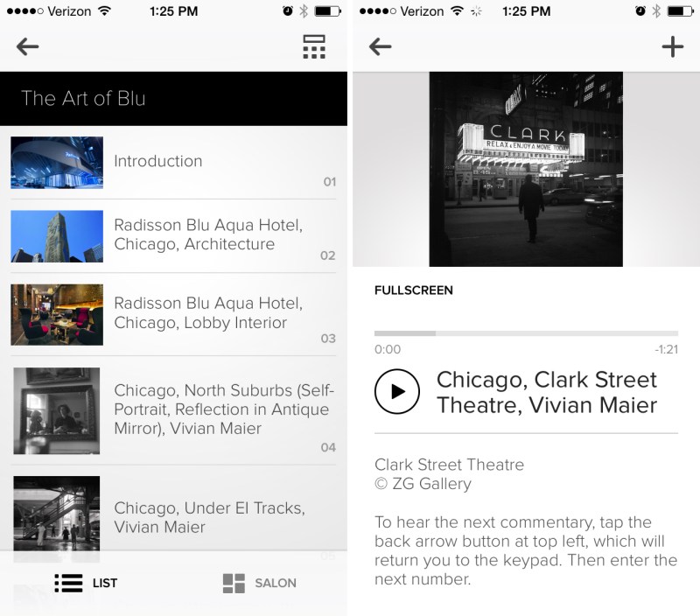
Task: Tap the back arrow on the list screen
Action: point(28,46)
